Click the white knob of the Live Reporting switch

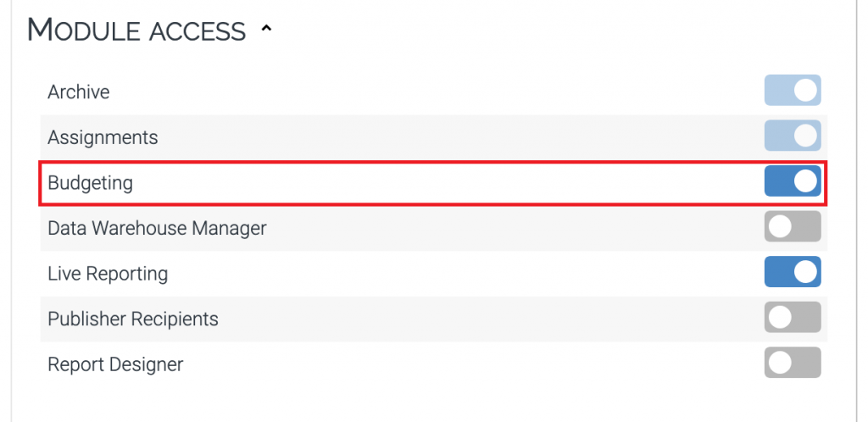pyautogui.click(x=805, y=273)
